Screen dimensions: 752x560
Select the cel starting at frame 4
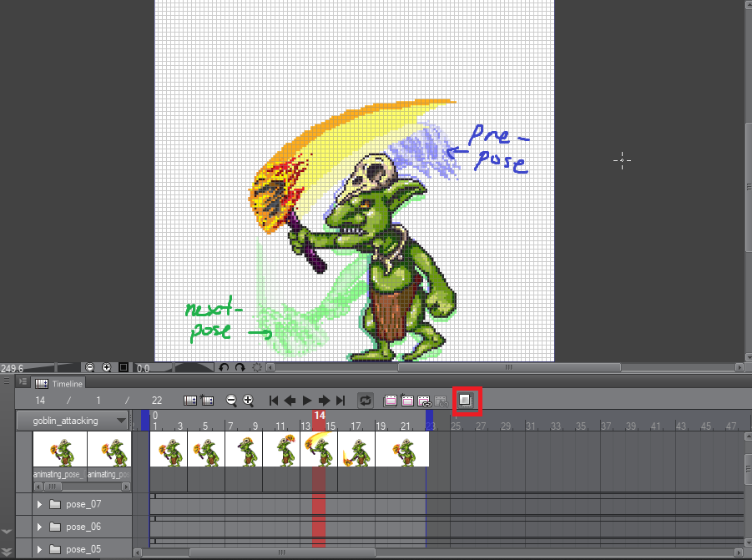(x=206, y=449)
